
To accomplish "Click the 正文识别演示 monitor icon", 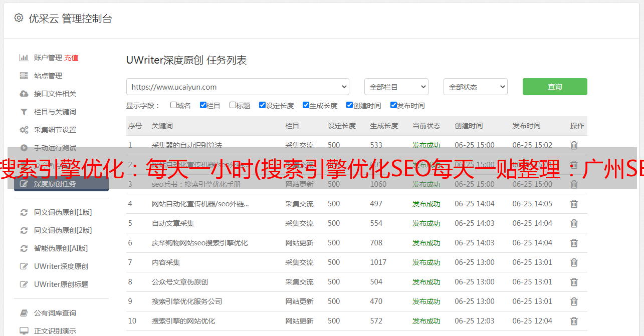I will tap(24, 331).
